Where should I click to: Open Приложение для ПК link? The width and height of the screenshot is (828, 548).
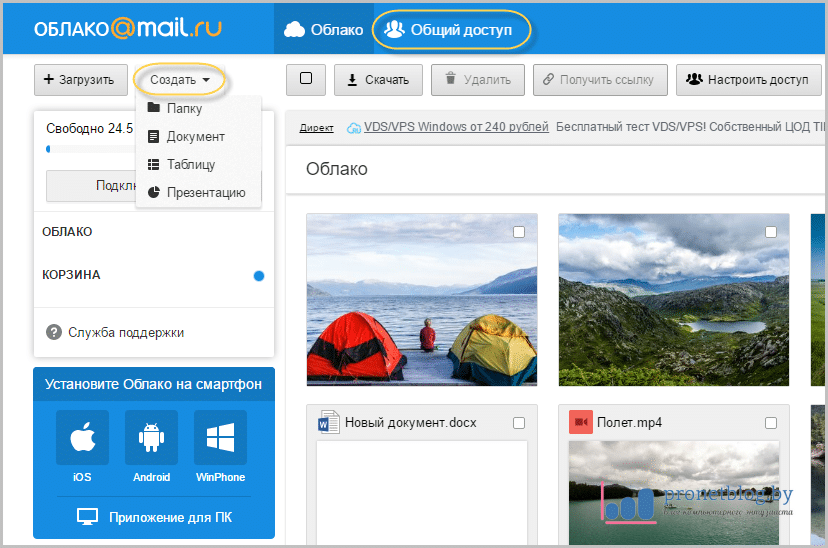click(x=170, y=517)
